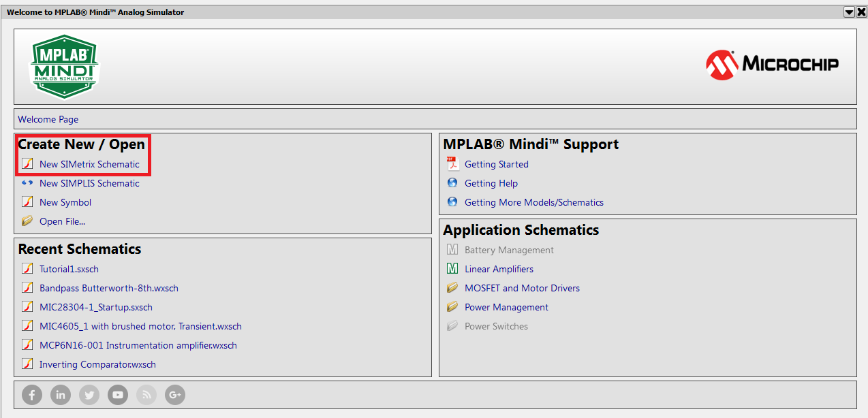Click the Power Management folder icon
The height and width of the screenshot is (418, 868).
pos(452,306)
